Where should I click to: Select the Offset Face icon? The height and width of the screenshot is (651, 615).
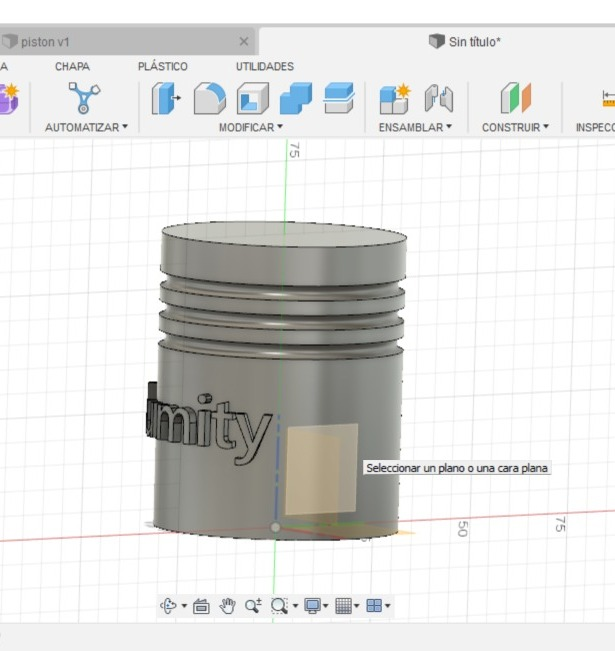[339, 98]
